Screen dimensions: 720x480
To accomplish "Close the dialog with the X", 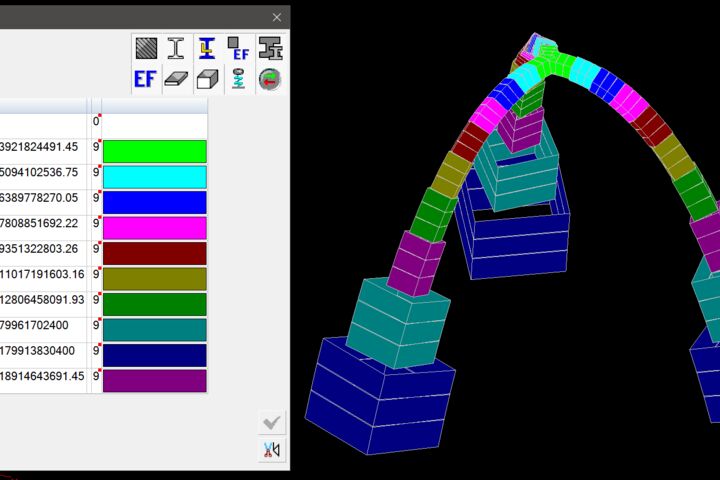I will click(276, 17).
